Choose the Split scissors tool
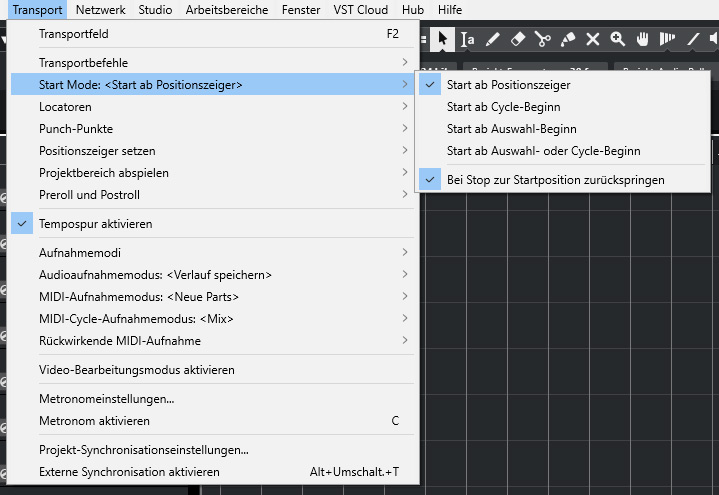The image size is (719, 495). pyautogui.click(x=542, y=39)
